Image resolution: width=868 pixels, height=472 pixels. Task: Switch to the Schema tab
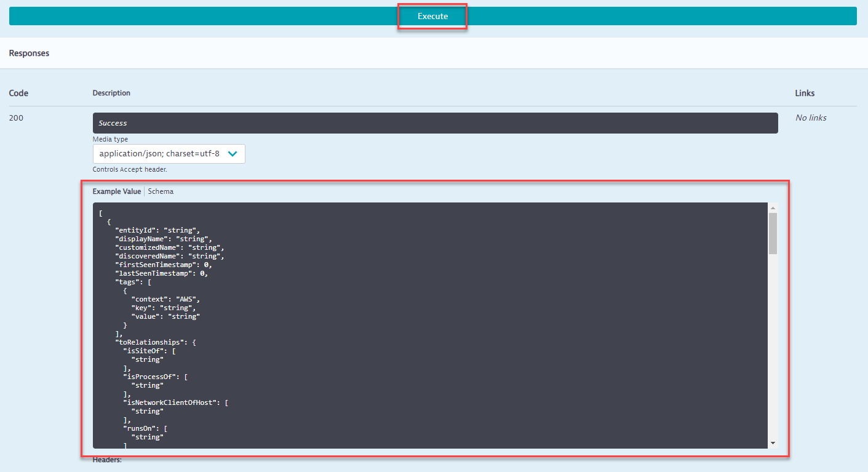161,191
